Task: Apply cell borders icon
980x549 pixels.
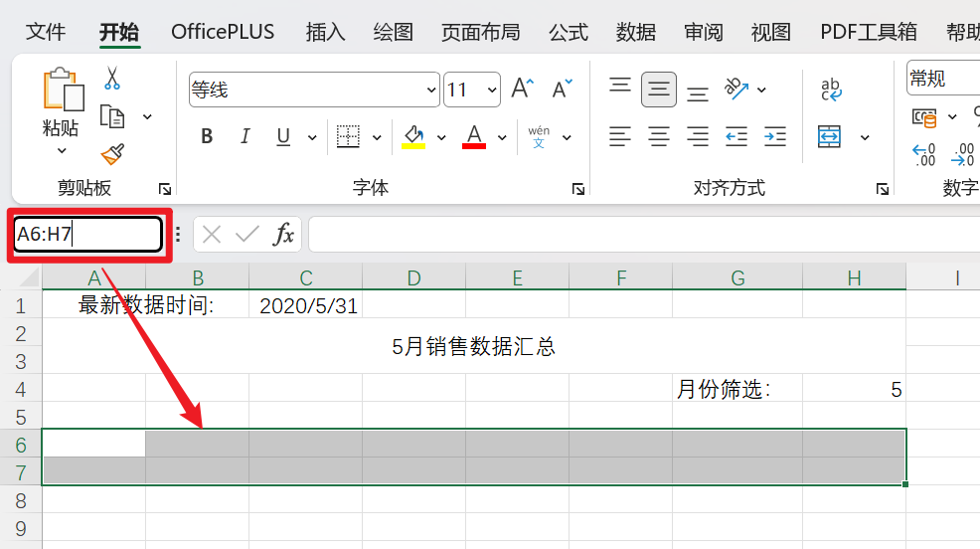Action: 348,136
